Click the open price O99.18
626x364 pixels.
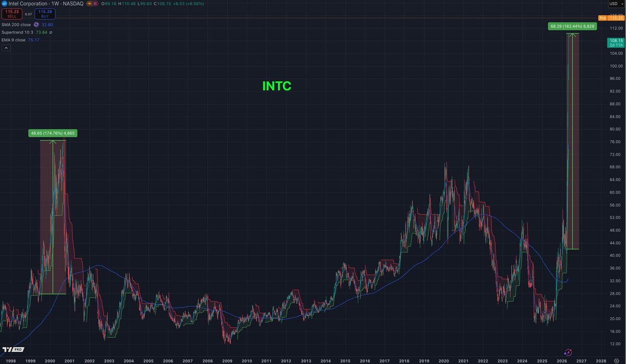coord(109,4)
